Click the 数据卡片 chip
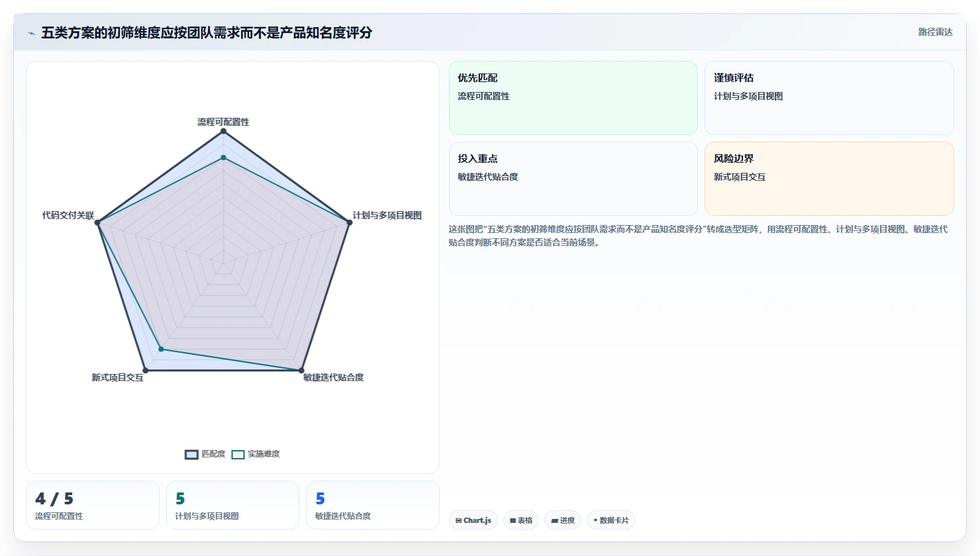 611,520
